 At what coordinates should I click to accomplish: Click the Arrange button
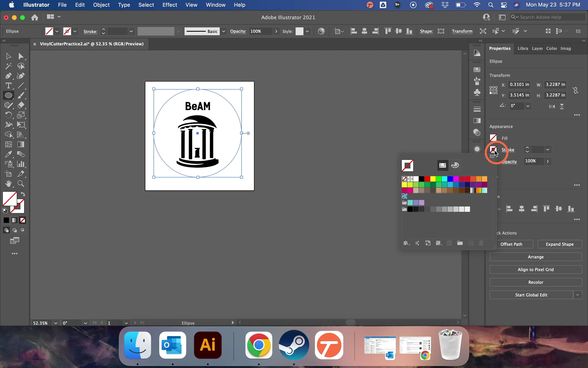pyautogui.click(x=536, y=257)
